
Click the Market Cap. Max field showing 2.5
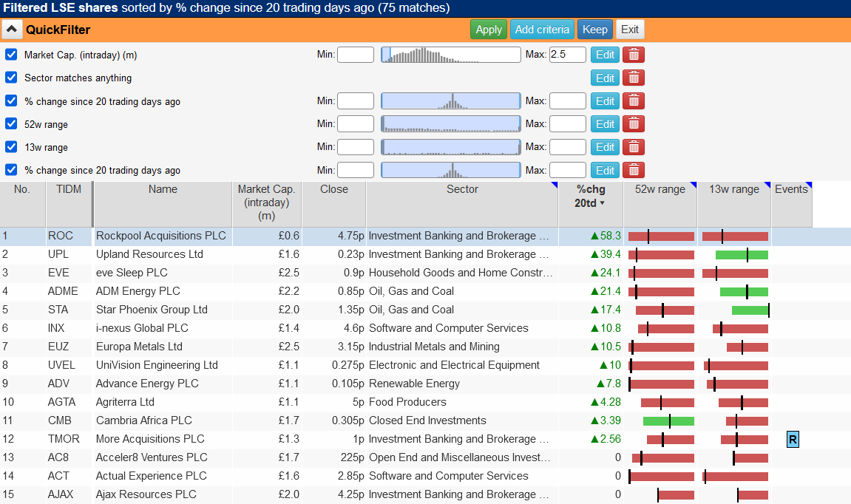568,55
